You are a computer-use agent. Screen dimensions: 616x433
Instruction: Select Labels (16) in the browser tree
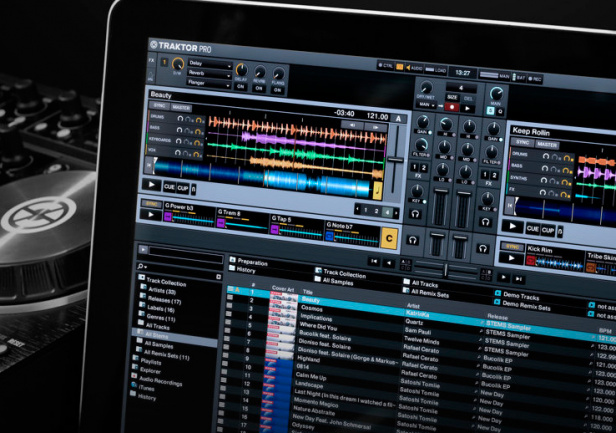coord(161,309)
